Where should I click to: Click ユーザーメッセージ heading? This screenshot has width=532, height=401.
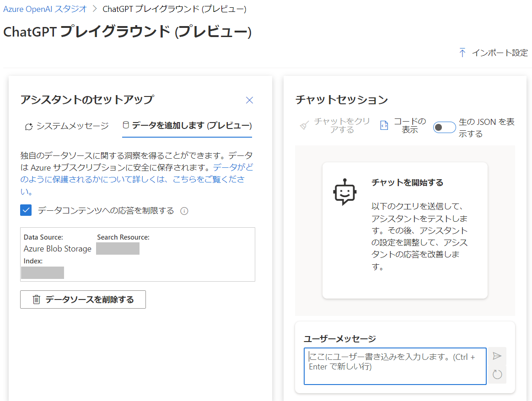tap(339, 338)
